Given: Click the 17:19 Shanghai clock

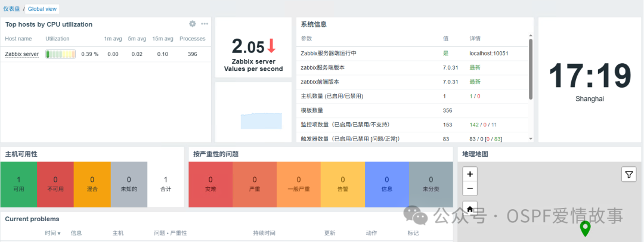Looking at the screenshot, I should tap(589, 80).
